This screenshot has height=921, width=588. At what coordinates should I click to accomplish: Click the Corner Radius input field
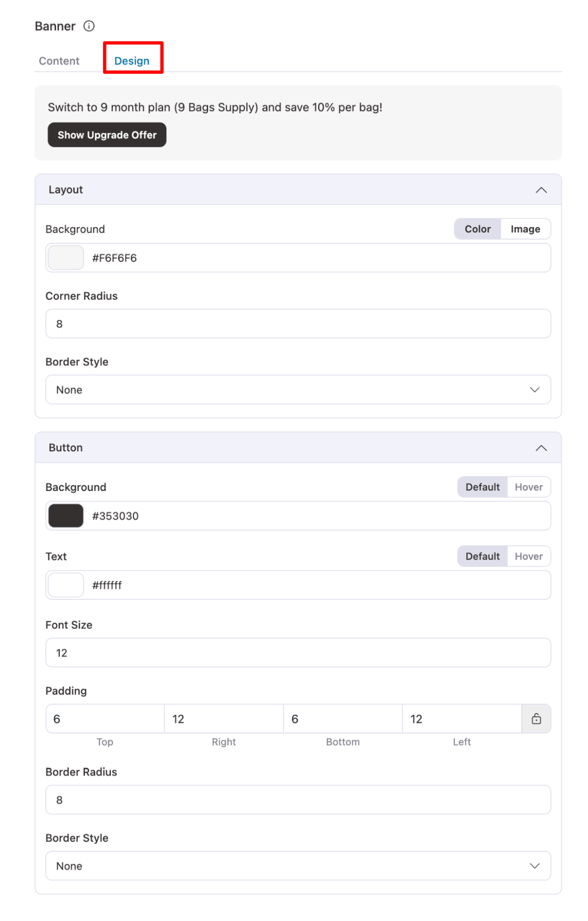tap(298, 324)
